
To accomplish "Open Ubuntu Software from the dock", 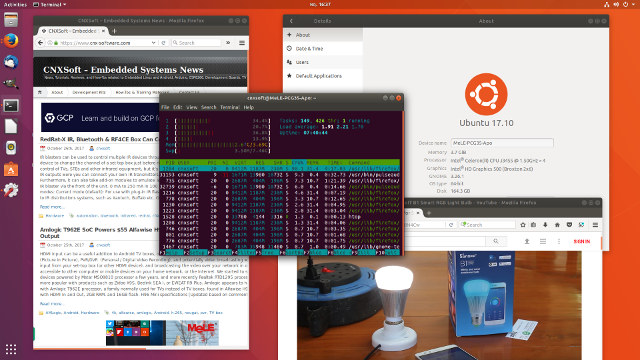I will click(x=11, y=169).
